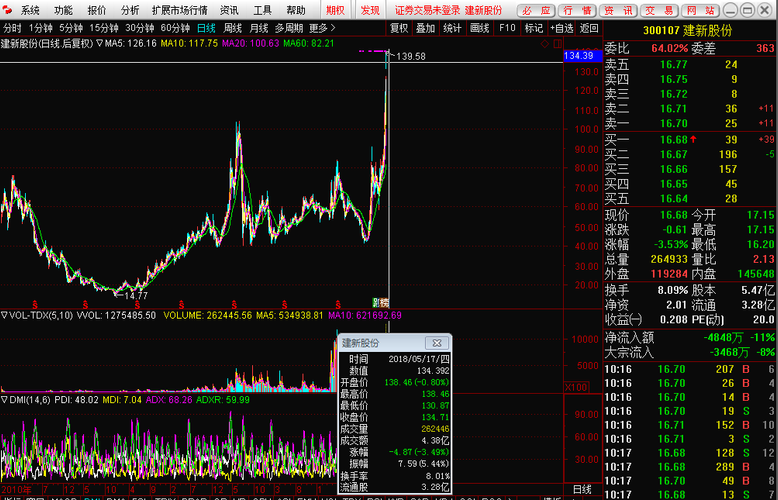Click the blue 134.39 price axis label
This screenshot has width=778, height=500.
[583, 56]
